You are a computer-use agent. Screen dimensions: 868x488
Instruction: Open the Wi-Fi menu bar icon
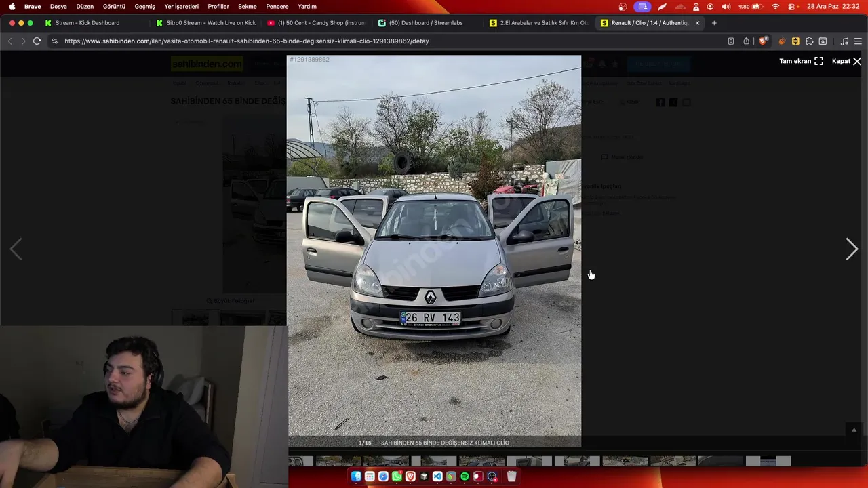point(776,7)
